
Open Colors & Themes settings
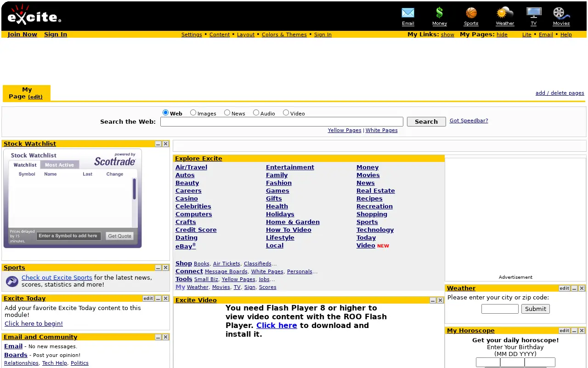(x=284, y=34)
